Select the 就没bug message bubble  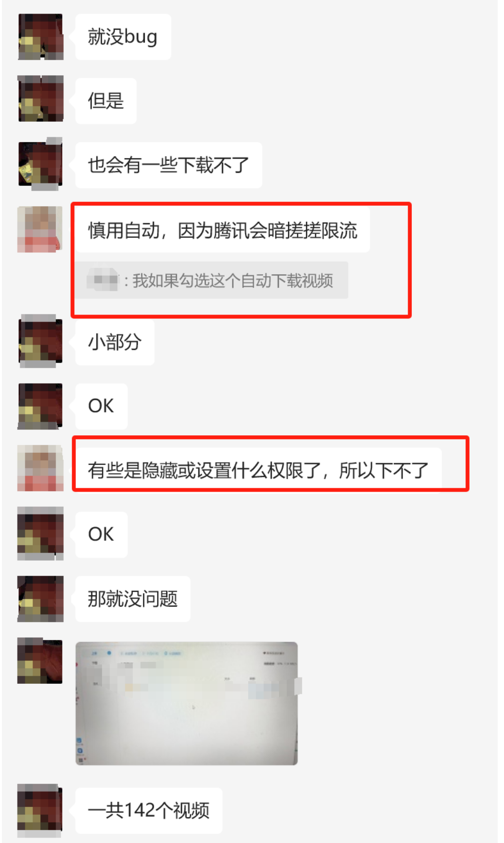coord(123,37)
